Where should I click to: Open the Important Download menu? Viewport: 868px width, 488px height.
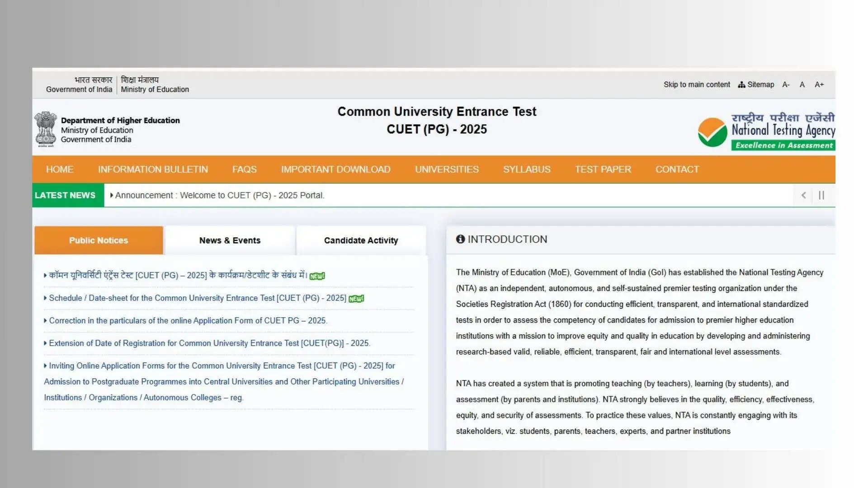tap(335, 169)
